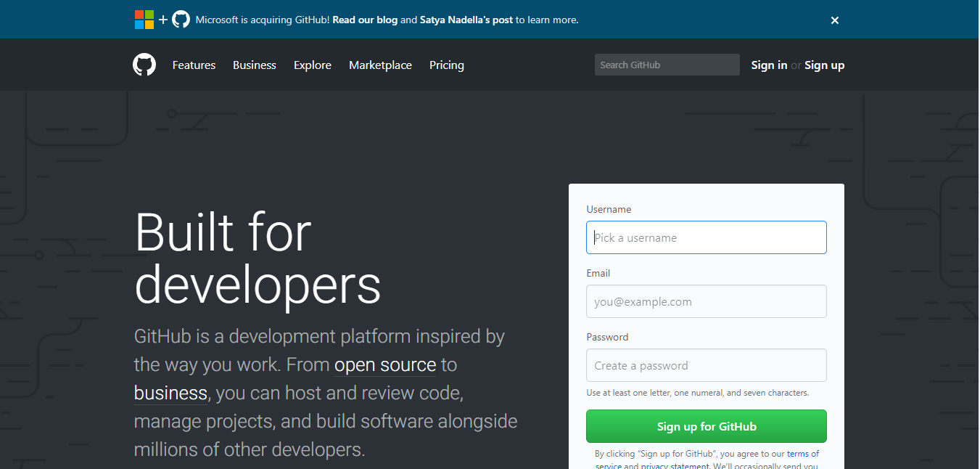Click the Search GitHub field
This screenshot has width=980, height=469.
pyautogui.click(x=666, y=65)
